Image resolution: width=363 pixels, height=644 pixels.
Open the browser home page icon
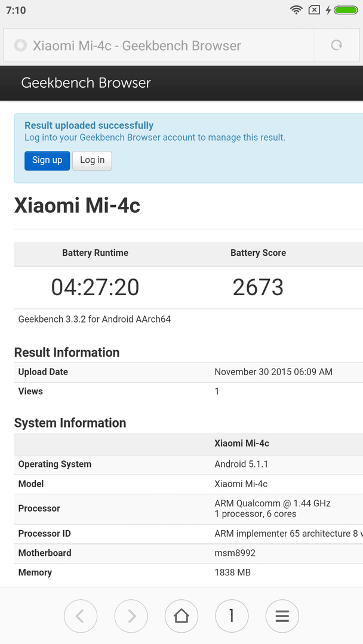pyautogui.click(x=181, y=616)
